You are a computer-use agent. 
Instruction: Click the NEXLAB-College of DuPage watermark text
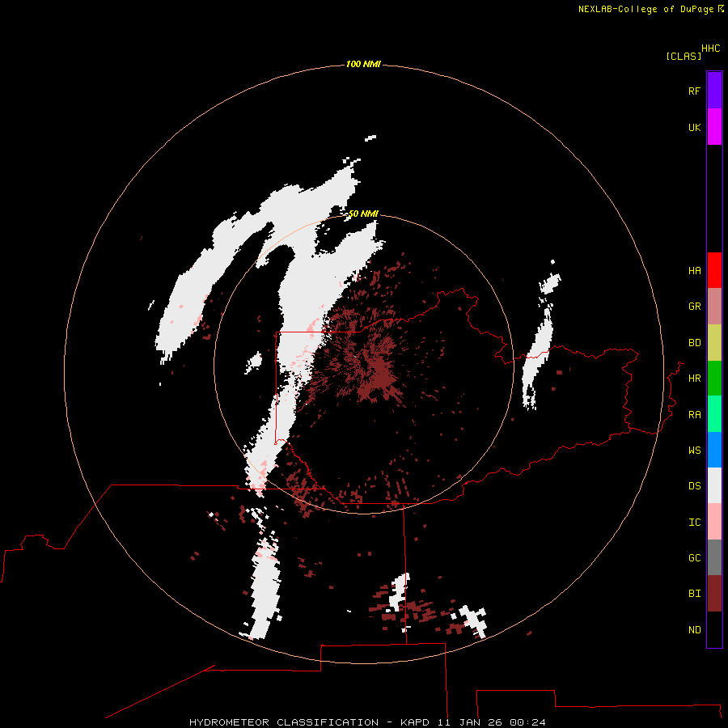(x=645, y=9)
